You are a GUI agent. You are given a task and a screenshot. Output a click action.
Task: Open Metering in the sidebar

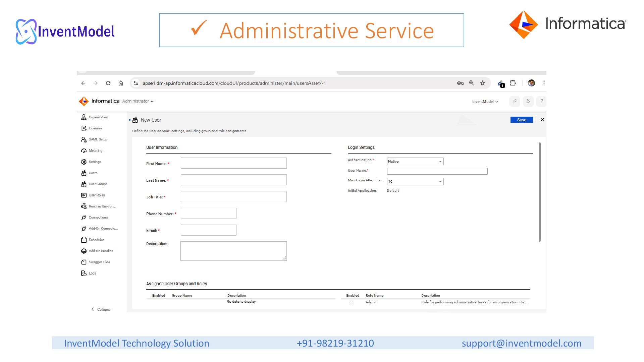[92, 151]
